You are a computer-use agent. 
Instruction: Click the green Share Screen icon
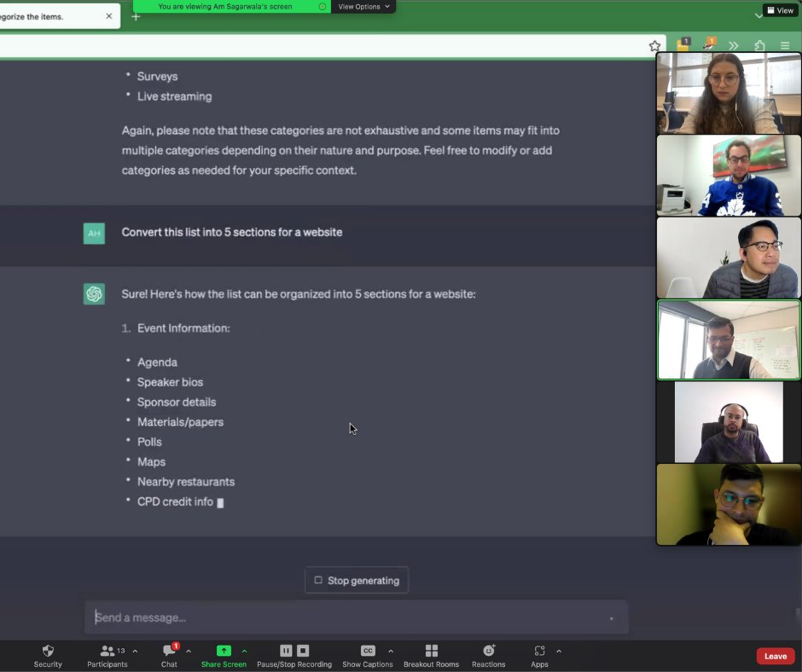pos(224,651)
